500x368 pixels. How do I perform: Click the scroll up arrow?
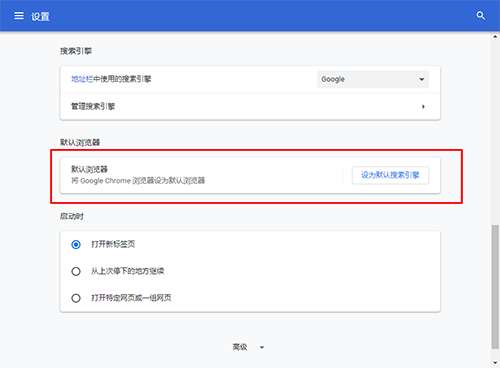coord(495,36)
